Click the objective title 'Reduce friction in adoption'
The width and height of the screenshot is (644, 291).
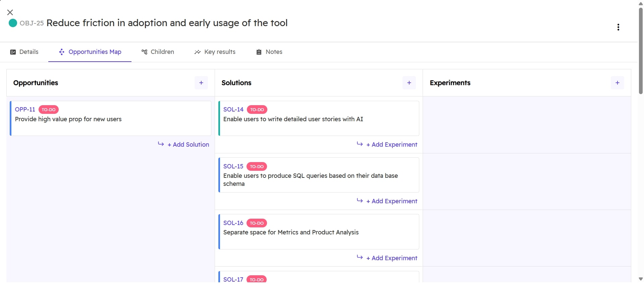[167, 23]
